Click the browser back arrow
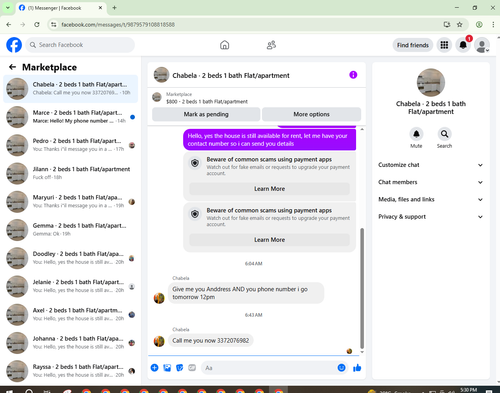The width and height of the screenshot is (500, 393). 9,24
